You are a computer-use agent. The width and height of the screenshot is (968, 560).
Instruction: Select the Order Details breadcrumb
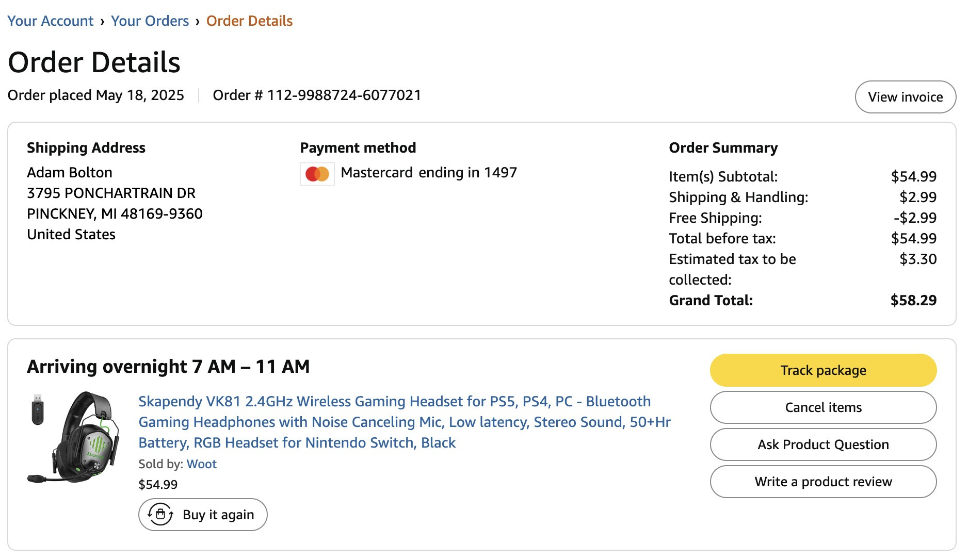pyautogui.click(x=249, y=21)
